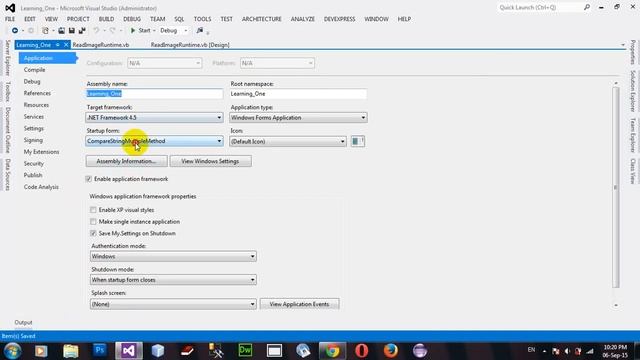Open the Windows Start orb
The width and height of the screenshot is (640, 360).
point(12,351)
